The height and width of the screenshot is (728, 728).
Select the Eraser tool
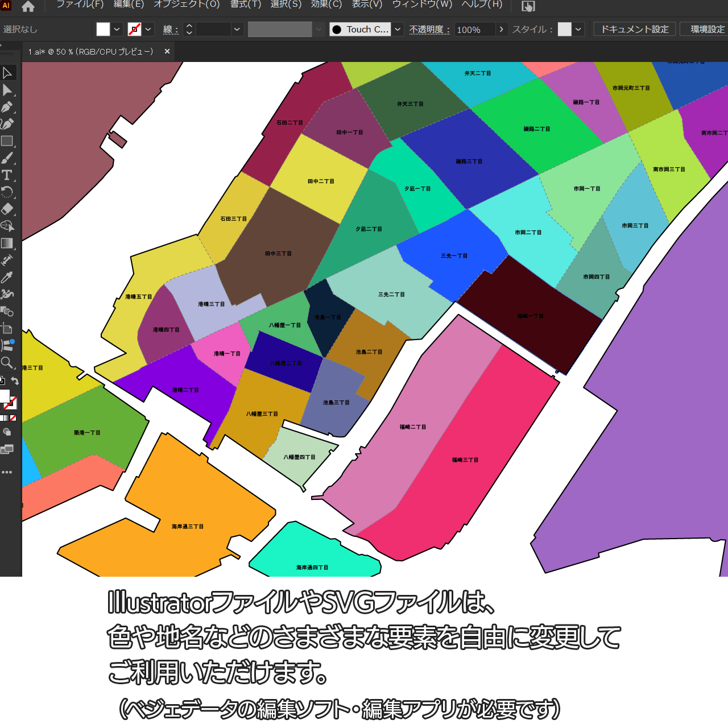(7, 209)
